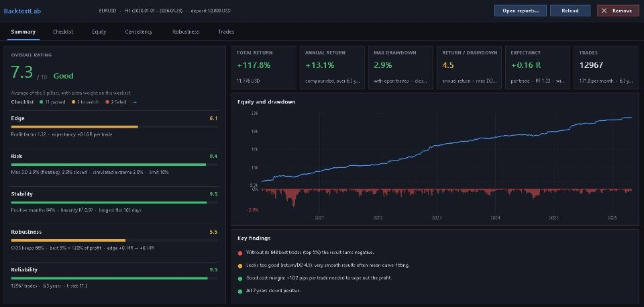Click the EURUSD symbol in header
Screen dimensions: 644x307
107,11
